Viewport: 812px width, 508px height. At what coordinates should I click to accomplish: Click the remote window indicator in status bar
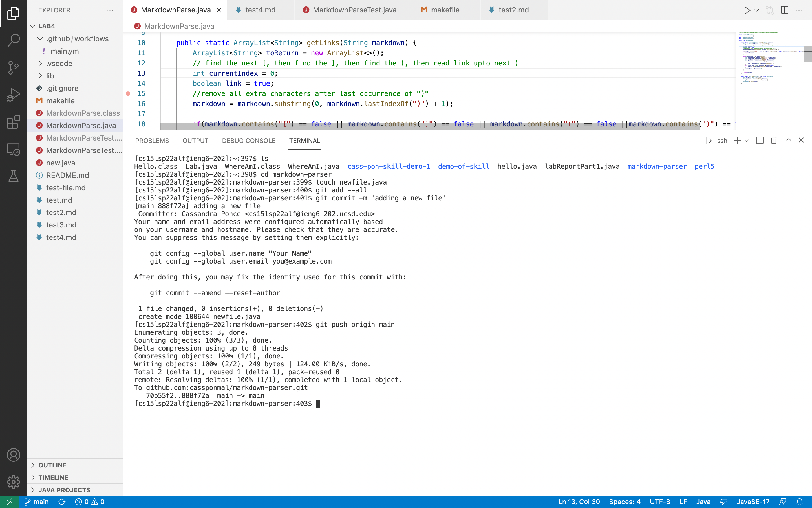pyautogui.click(x=9, y=502)
